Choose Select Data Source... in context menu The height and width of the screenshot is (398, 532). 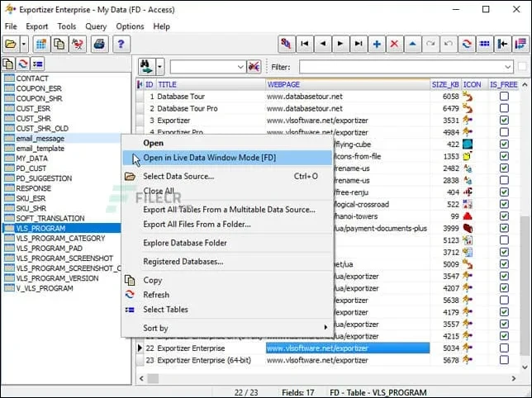tap(227, 176)
